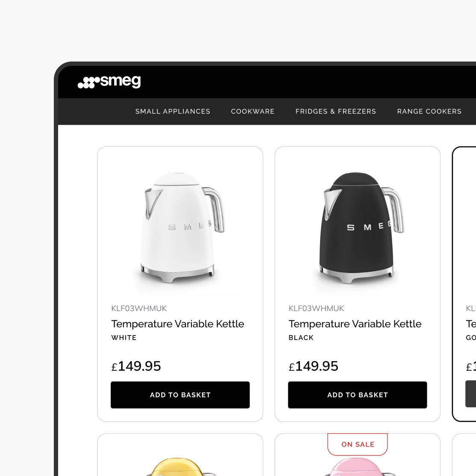The width and height of the screenshot is (476, 476).
Task: Click the Smeg logo in header
Action: [x=109, y=81]
